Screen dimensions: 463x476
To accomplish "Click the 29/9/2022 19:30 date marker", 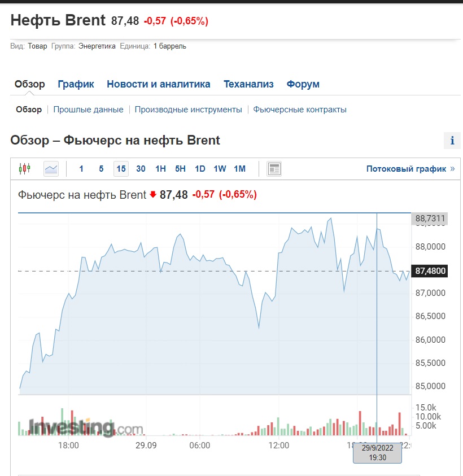I will [x=377, y=453].
